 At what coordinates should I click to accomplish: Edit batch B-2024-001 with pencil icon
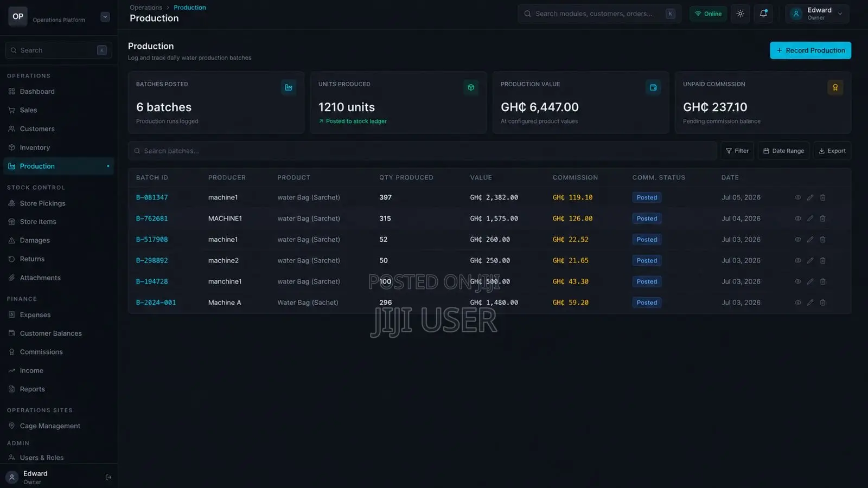[x=810, y=303]
